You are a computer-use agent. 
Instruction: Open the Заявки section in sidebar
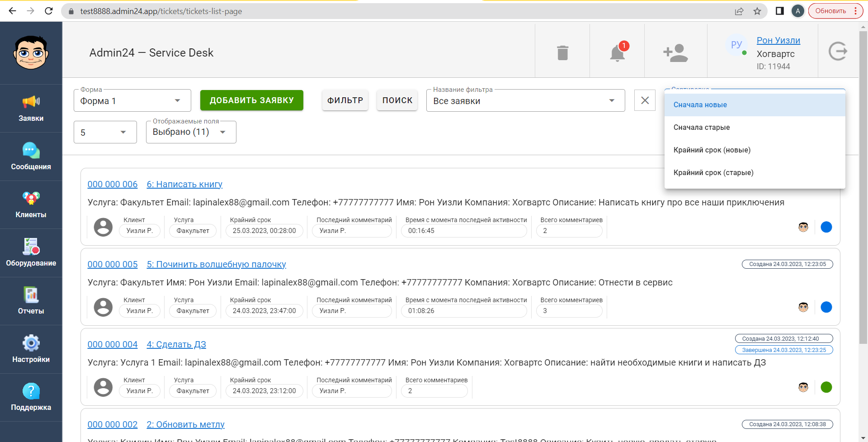(31, 109)
